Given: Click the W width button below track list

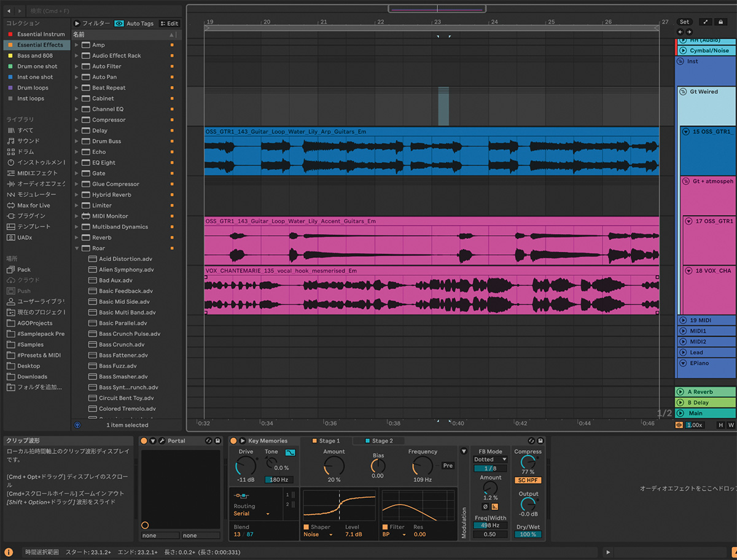Looking at the screenshot, I should coord(731,425).
